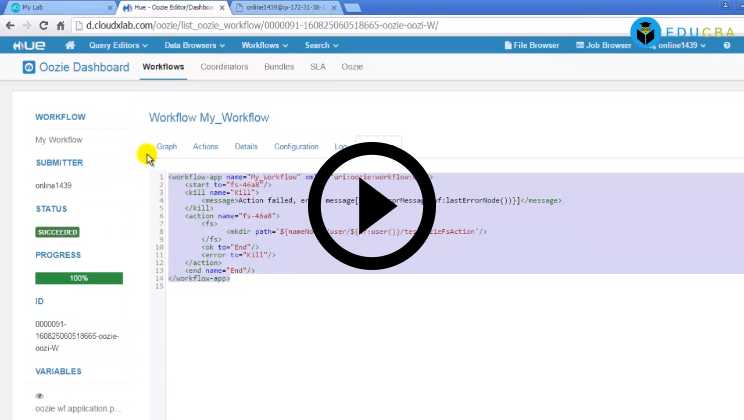
Task: Click the 100% progress bar
Action: (x=79, y=278)
